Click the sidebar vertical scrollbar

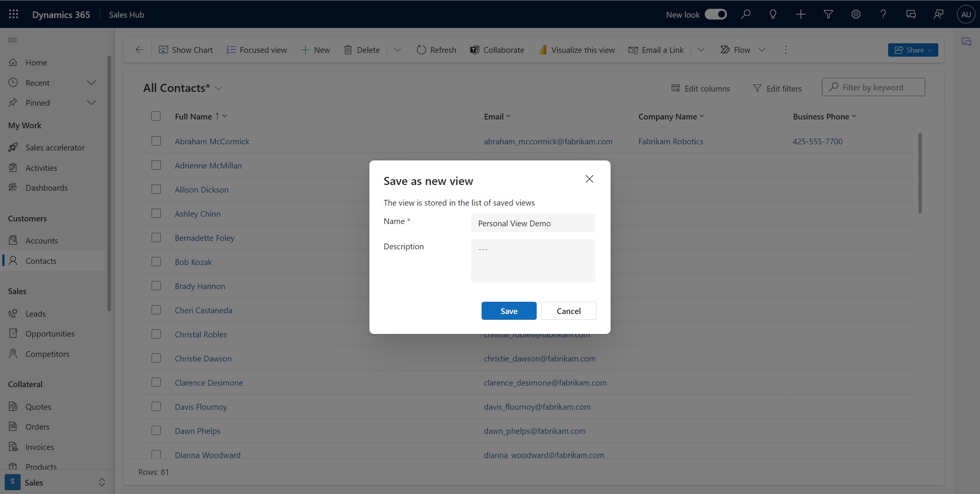tap(109, 183)
